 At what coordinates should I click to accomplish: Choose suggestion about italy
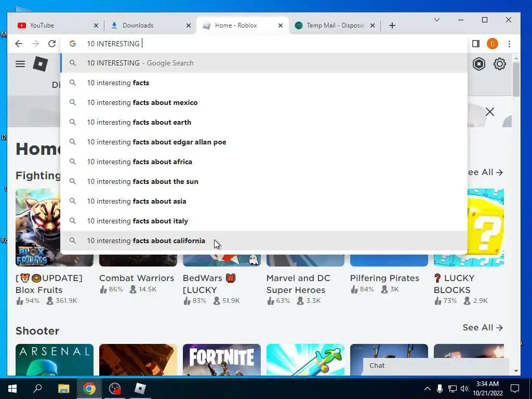click(x=264, y=221)
